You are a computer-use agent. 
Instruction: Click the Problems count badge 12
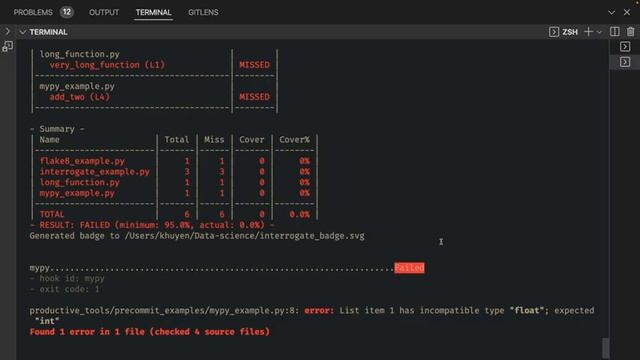tap(67, 12)
